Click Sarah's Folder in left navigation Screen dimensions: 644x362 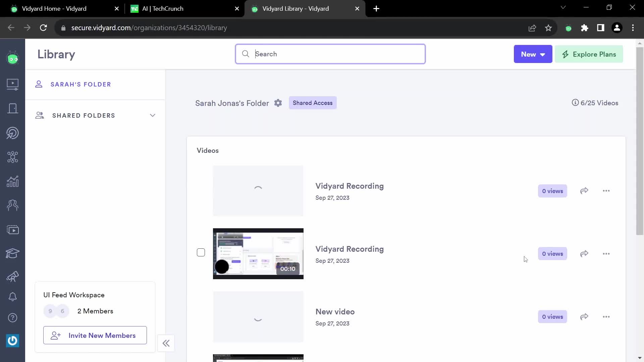[81, 84]
